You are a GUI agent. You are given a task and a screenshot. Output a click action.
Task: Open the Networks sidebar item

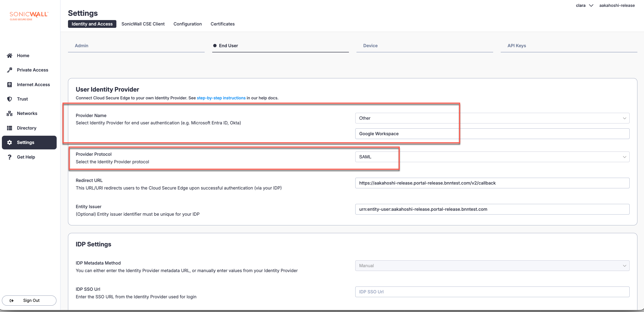29,114
